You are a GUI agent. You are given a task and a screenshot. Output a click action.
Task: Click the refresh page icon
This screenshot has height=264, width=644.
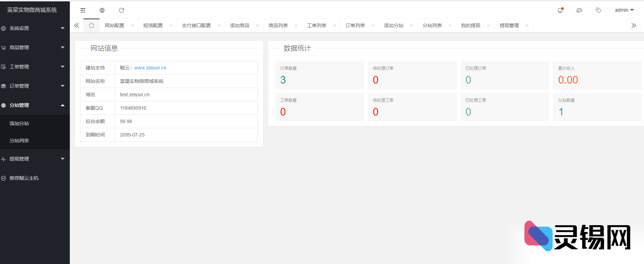pyautogui.click(x=121, y=10)
